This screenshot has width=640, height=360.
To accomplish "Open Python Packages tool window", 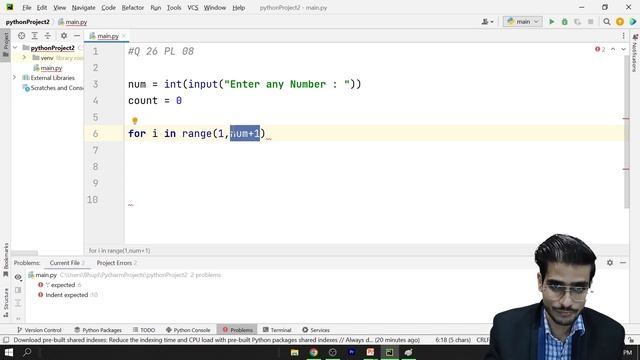I will 98,330.
